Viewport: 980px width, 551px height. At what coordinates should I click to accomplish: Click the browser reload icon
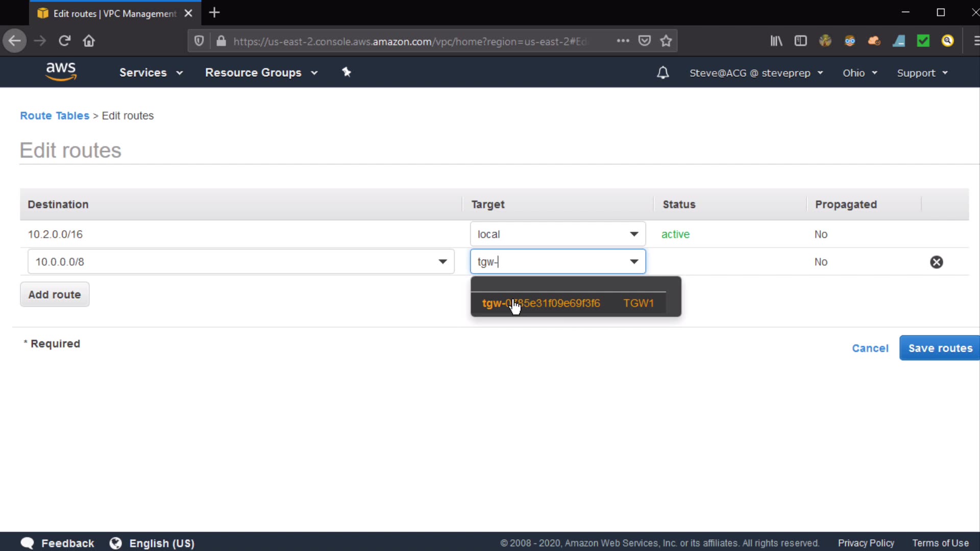pos(64,41)
